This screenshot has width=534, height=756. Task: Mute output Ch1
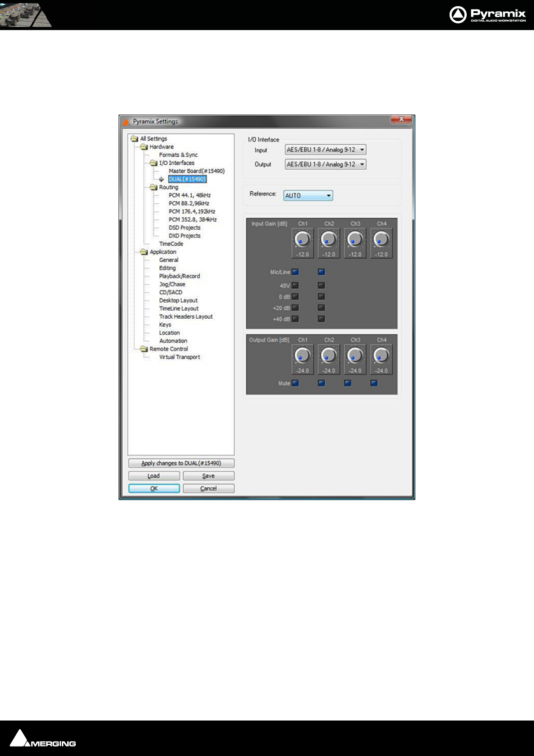[x=295, y=383]
